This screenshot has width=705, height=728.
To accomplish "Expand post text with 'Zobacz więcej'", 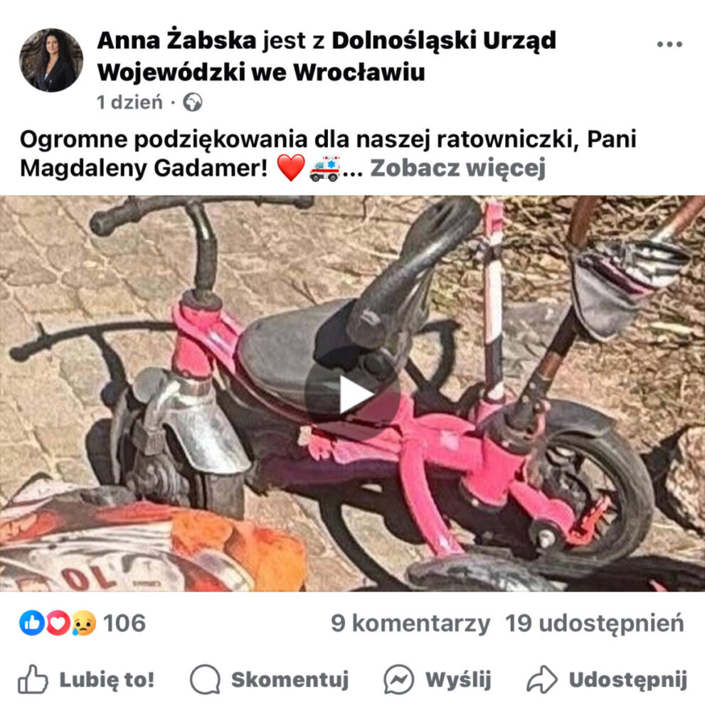I will tap(457, 168).
